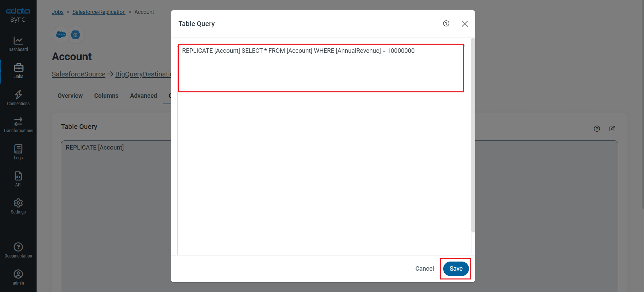The height and width of the screenshot is (292, 644).
Task: Go to Jobs in the sidebar
Action: [x=19, y=71]
